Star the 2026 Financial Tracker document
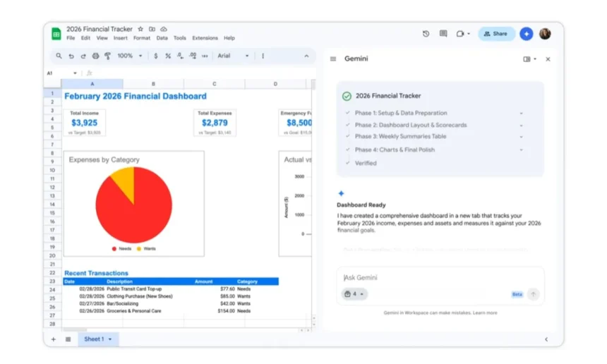The image size is (607, 364). tap(140, 29)
